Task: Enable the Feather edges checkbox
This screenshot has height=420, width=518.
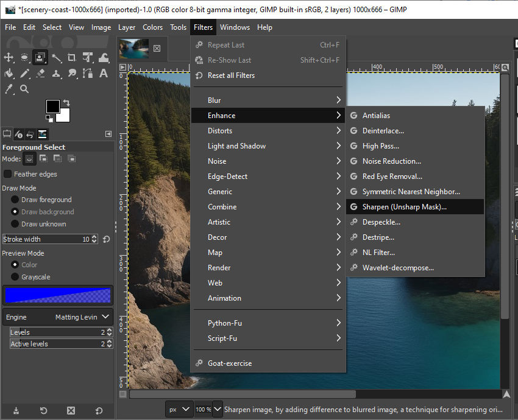Action: (x=8, y=174)
